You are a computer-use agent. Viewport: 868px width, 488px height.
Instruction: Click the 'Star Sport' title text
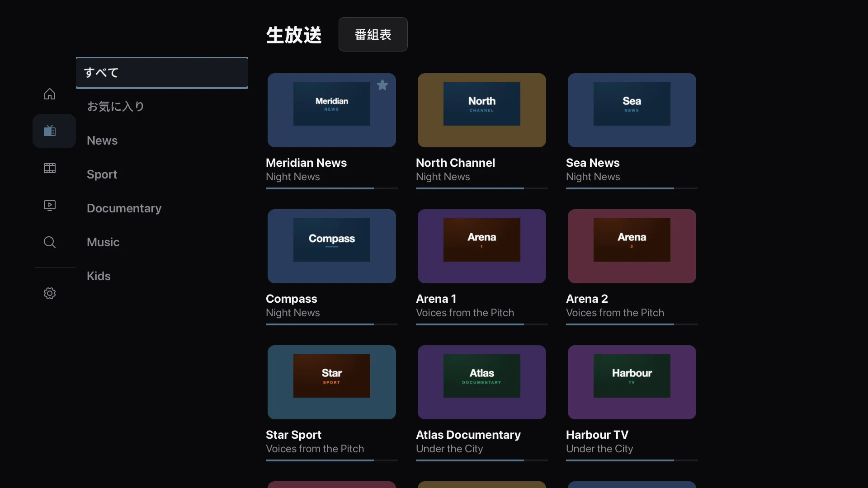pos(293,435)
